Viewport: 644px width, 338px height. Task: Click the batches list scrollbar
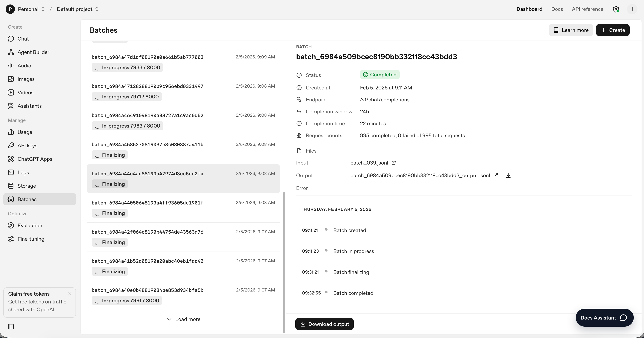[284, 262]
